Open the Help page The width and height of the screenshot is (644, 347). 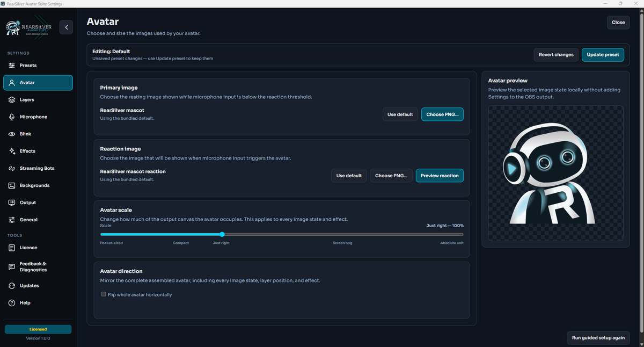click(38, 303)
